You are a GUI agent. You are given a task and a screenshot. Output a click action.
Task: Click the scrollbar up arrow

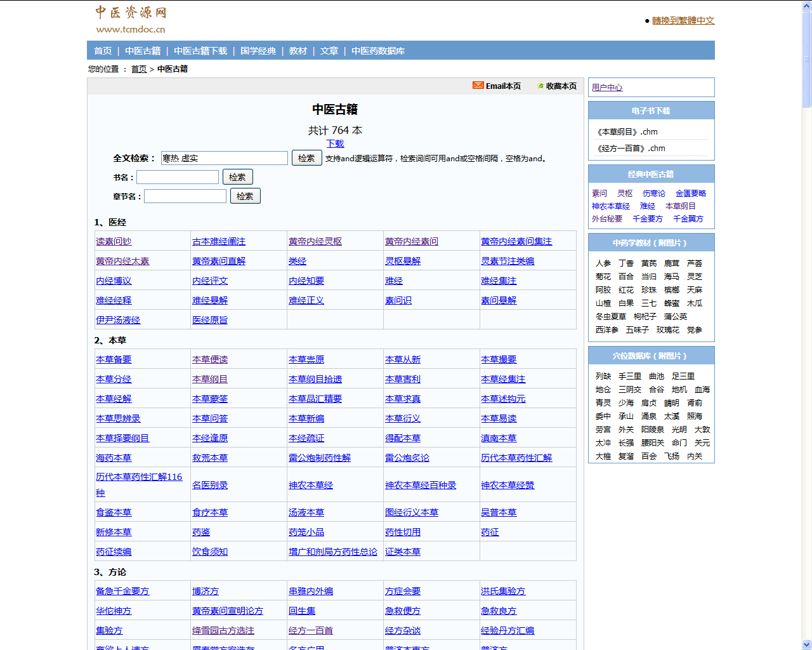(807, 6)
